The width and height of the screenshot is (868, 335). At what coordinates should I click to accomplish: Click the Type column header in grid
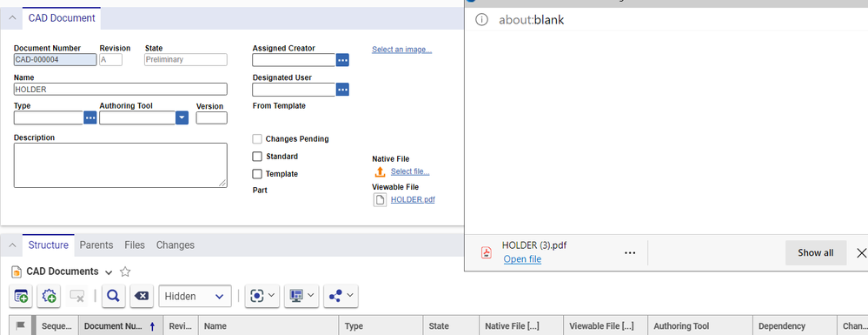coord(381,326)
